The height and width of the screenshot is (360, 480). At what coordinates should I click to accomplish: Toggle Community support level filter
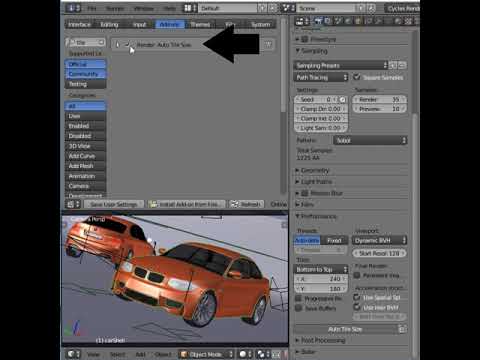[x=85, y=74]
